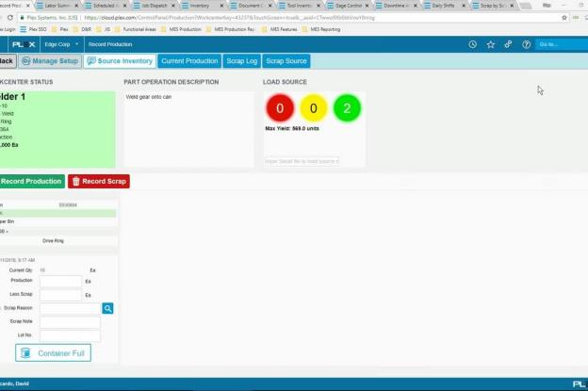Screen dimensions: 588x391
Task: Open the D&R bookmark folder
Action: coord(83,29)
